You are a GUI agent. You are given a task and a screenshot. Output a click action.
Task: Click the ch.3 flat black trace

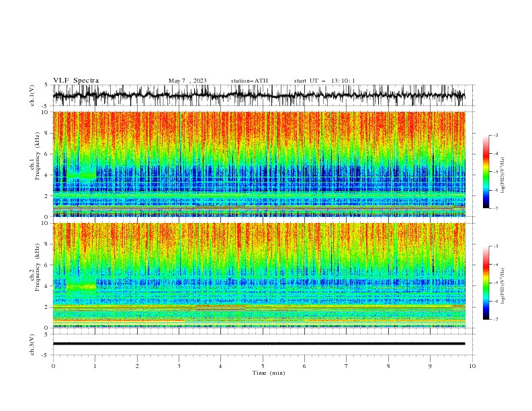pos(259,344)
